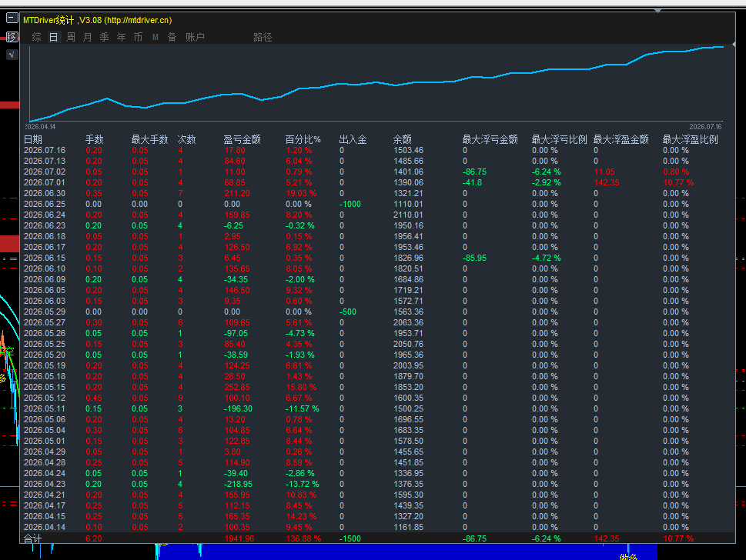The image size is (746, 560).
Task: Click withdrawal -1000 on 2026.06.25
Action: point(350,204)
